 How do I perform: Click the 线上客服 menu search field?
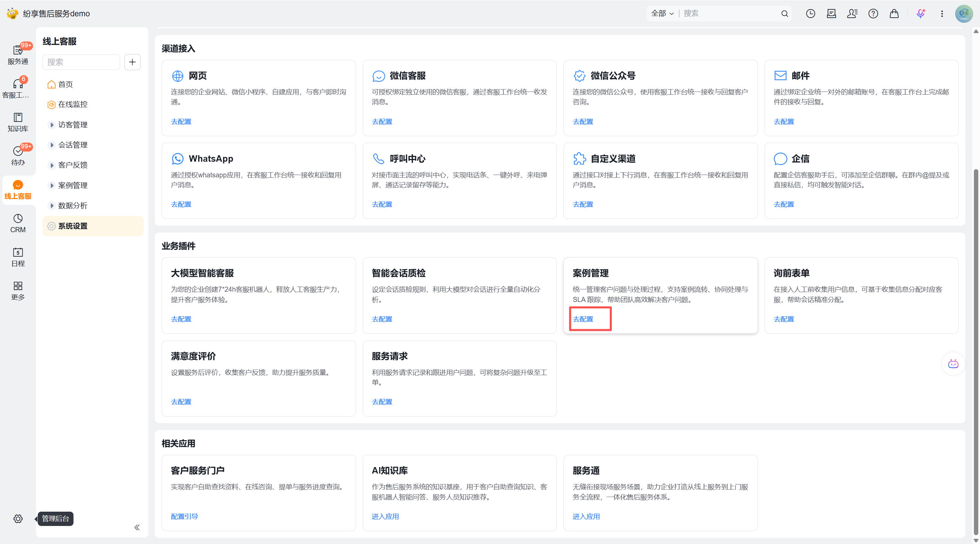click(x=81, y=62)
